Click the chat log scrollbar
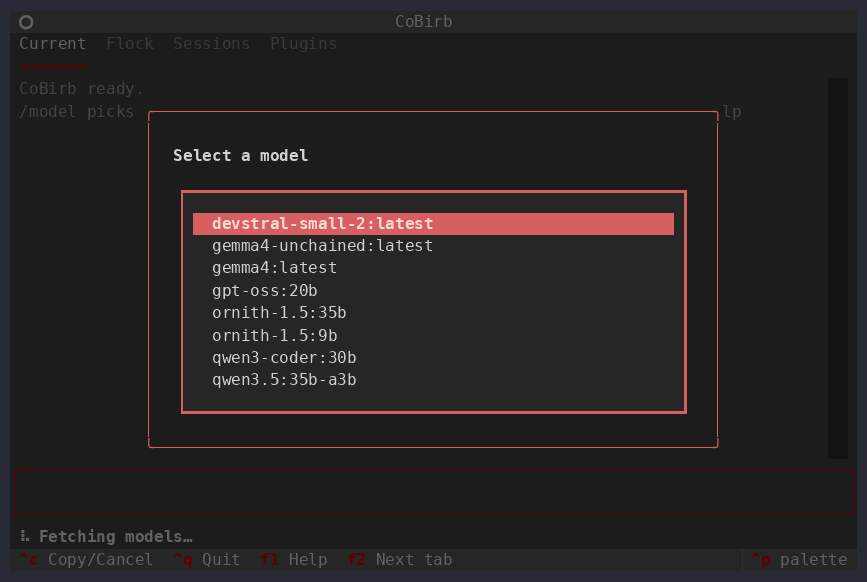Viewport: 867px width, 582px height. pyautogui.click(x=838, y=268)
